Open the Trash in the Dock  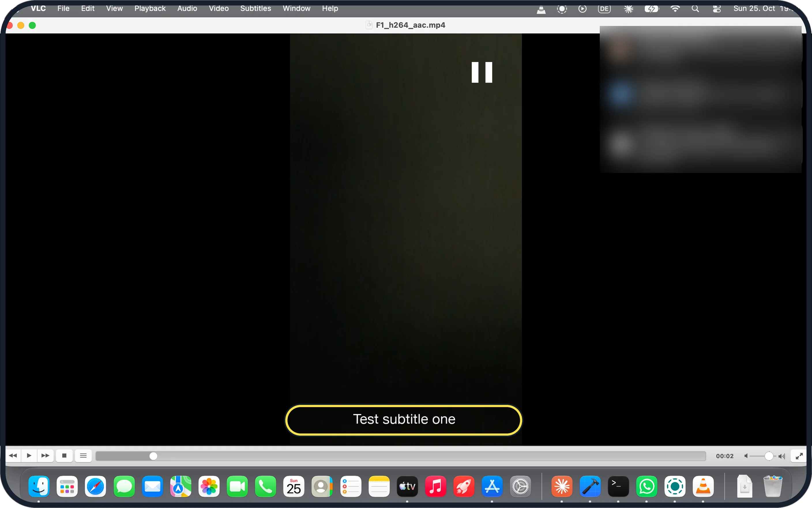(x=773, y=486)
